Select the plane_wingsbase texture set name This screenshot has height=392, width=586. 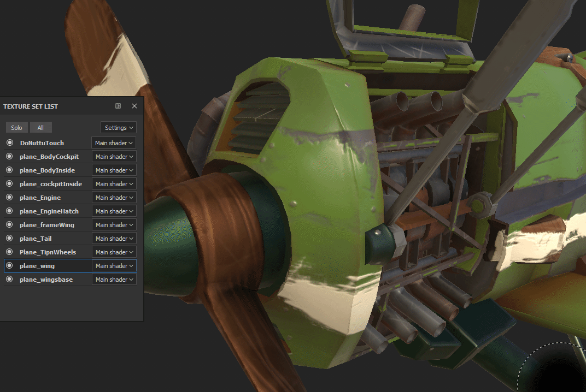point(46,279)
